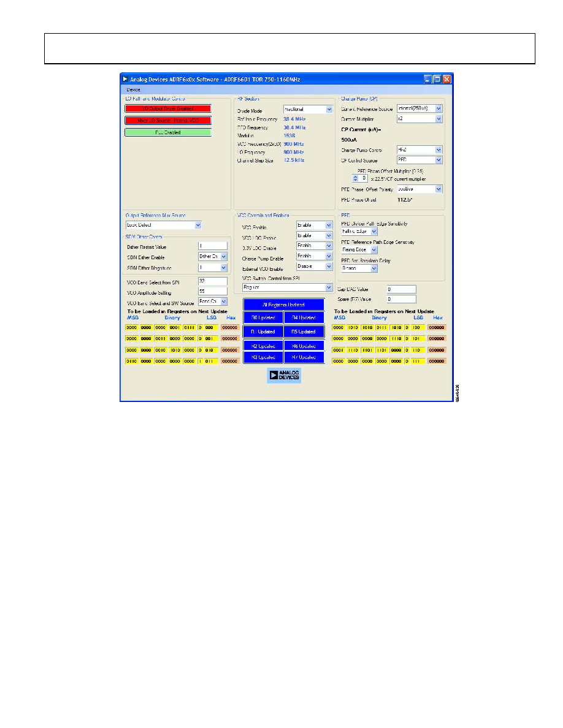This screenshot has width=563, height=728.
Task: Minimize the ADRF6x0x Software window
Action: pos(428,80)
